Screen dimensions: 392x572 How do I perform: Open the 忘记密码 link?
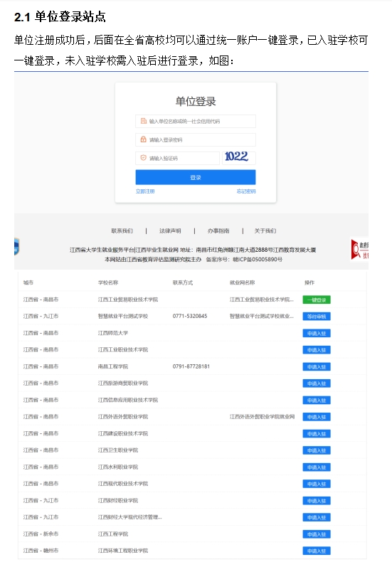pos(246,191)
